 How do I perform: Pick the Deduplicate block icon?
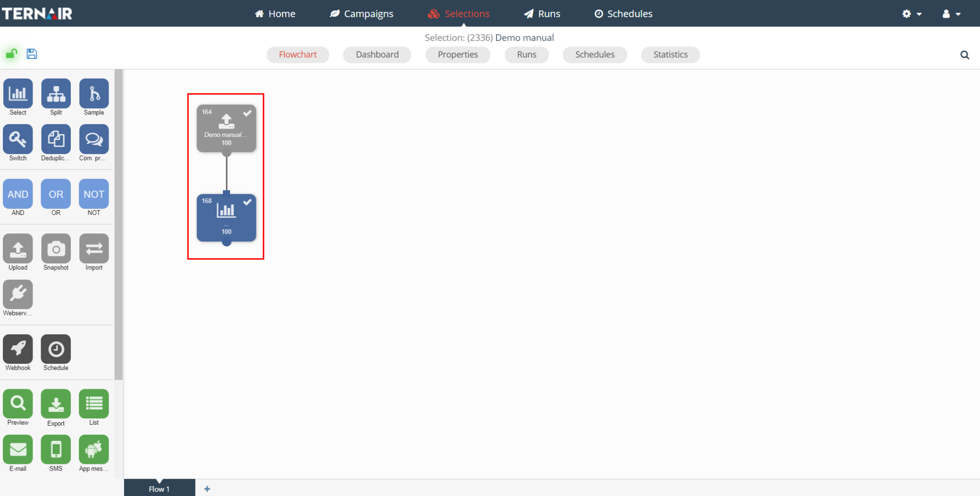[56, 139]
